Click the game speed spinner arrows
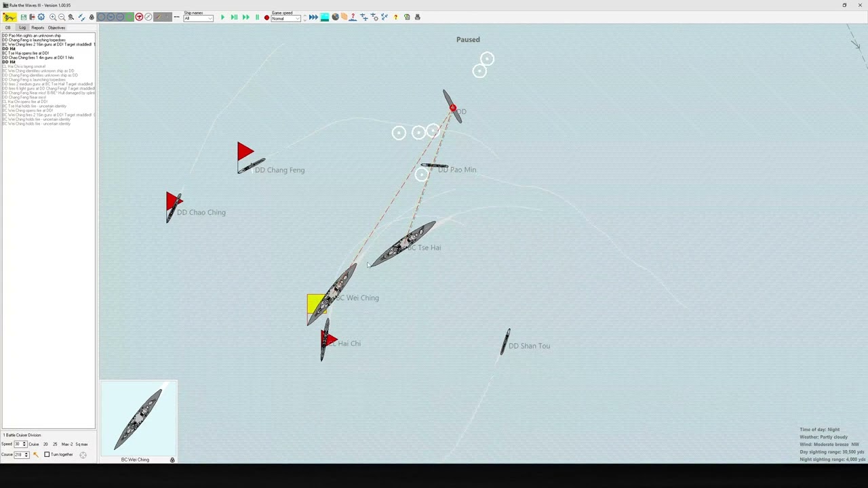The image size is (868, 488). coord(304,18)
